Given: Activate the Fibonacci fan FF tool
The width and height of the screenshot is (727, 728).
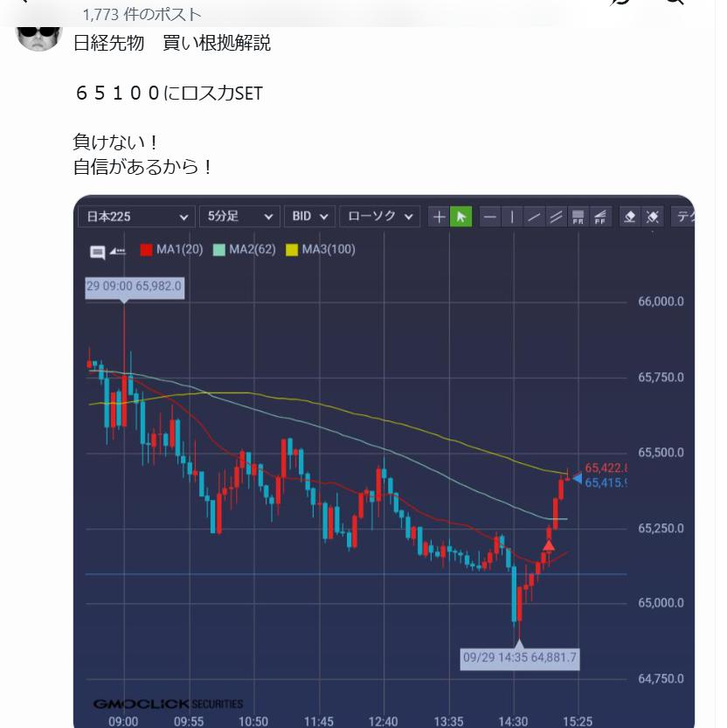Looking at the screenshot, I should pos(599,217).
